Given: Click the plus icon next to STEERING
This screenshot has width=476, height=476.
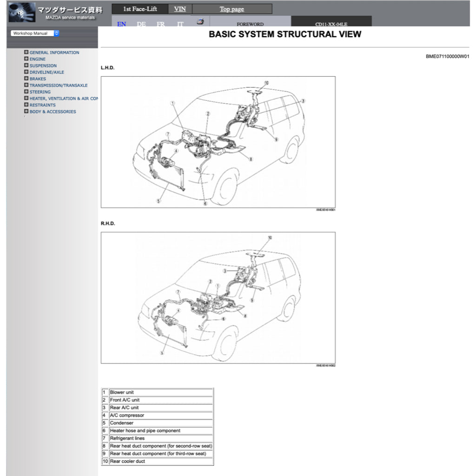Looking at the screenshot, I should pyautogui.click(x=26, y=92).
